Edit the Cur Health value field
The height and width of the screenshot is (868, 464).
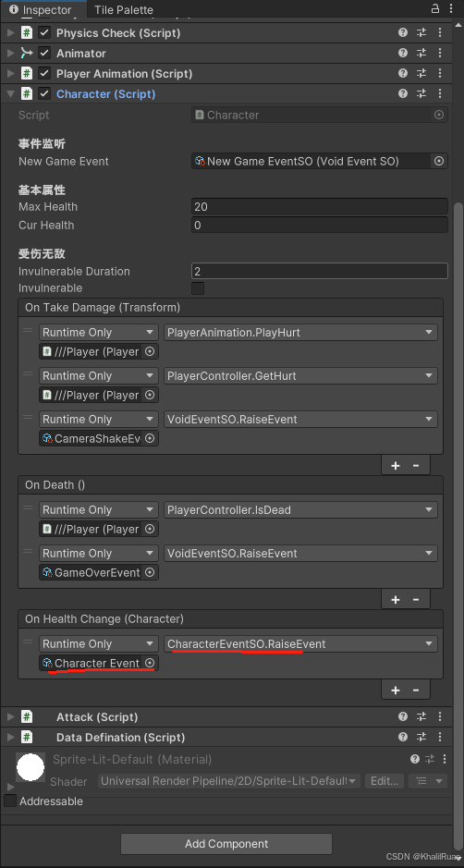click(x=320, y=226)
